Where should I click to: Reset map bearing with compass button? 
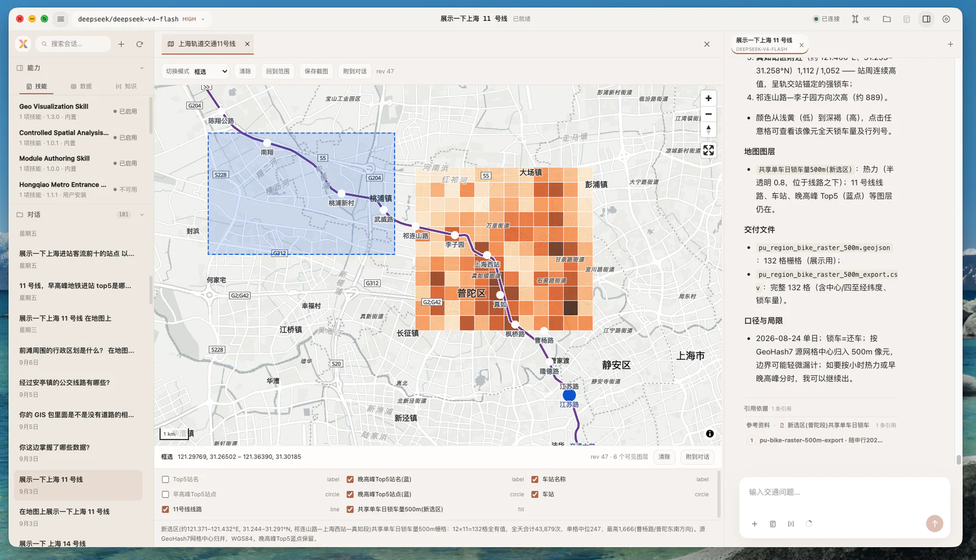pos(708,129)
